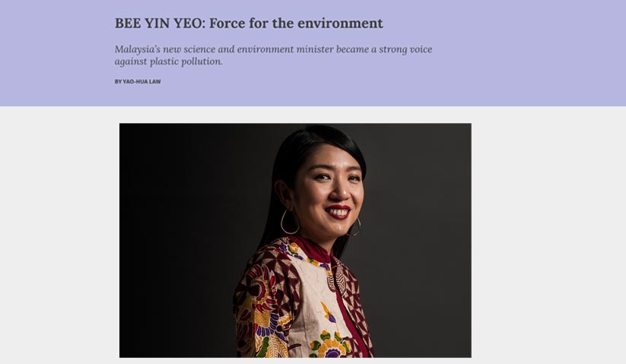Click the woman's red lips in the portrait
This screenshot has width=626, height=364.
338,213
